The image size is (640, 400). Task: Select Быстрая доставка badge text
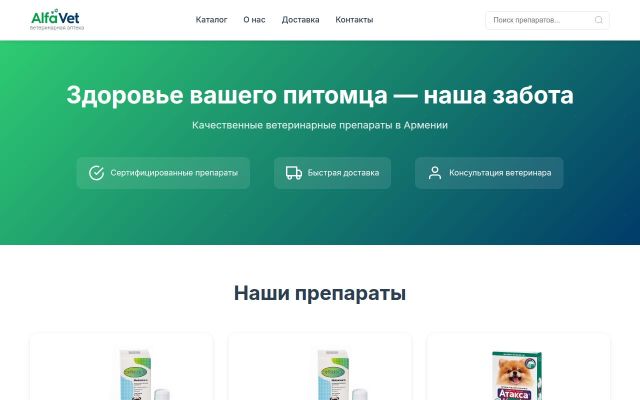tap(343, 173)
